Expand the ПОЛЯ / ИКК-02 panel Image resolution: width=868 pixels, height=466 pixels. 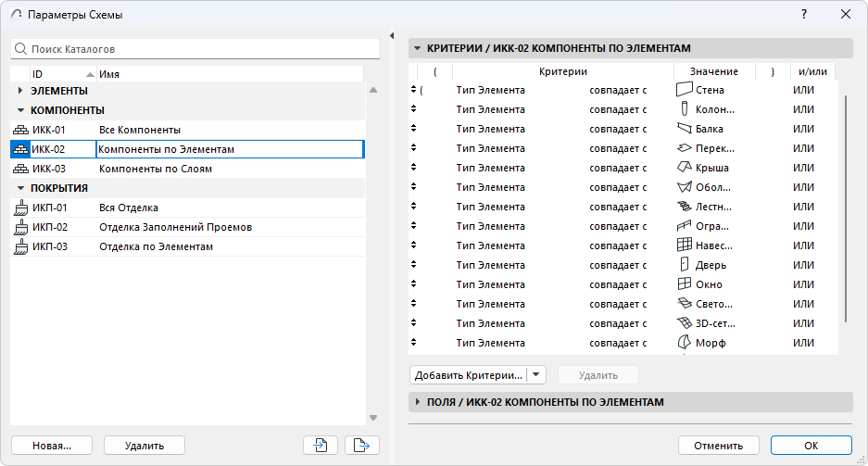418,402
